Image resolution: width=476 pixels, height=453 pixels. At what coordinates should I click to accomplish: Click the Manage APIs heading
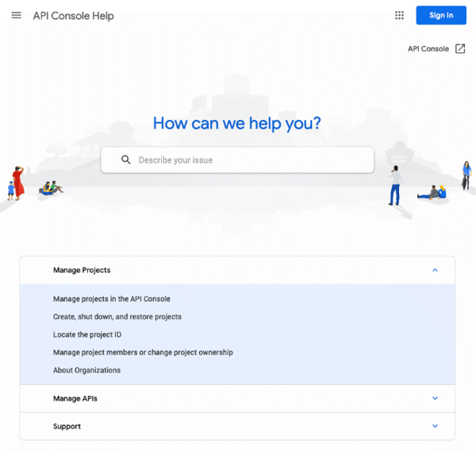[75, 398]
